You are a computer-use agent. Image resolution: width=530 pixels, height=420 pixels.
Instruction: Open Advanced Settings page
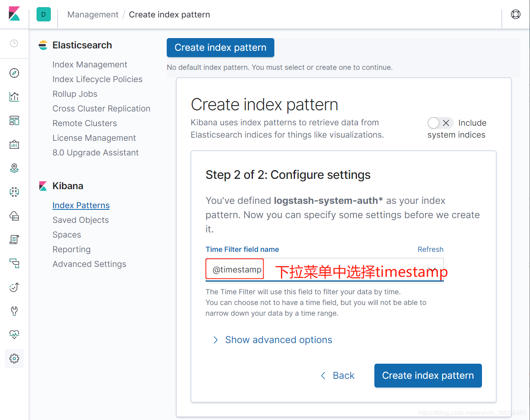point(89,264)
